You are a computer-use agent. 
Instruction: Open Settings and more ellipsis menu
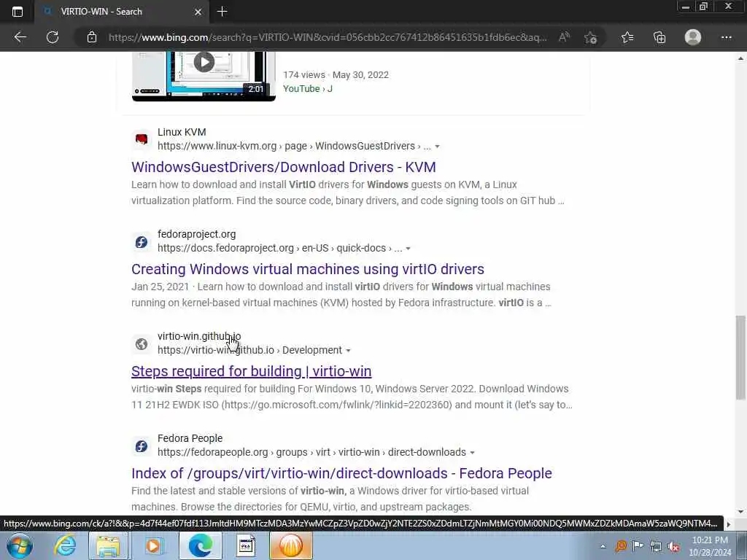726,37
